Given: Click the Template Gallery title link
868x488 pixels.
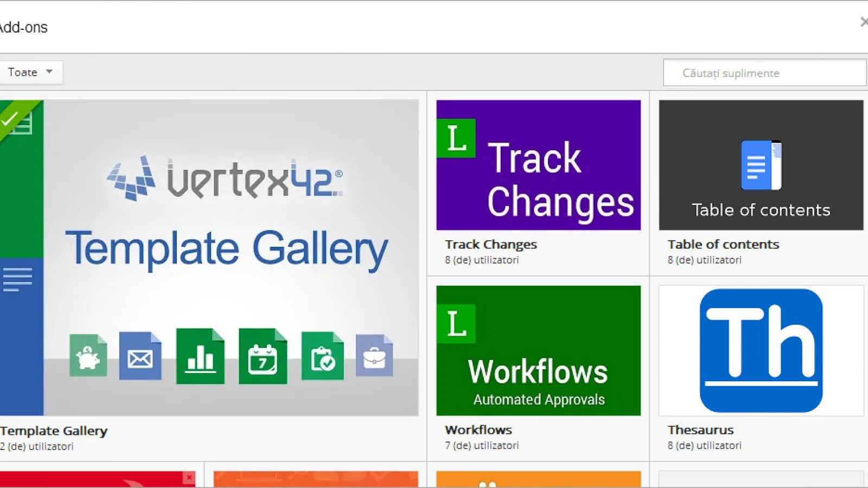Looking at the screenshot, I should click(x=54, y=431).
